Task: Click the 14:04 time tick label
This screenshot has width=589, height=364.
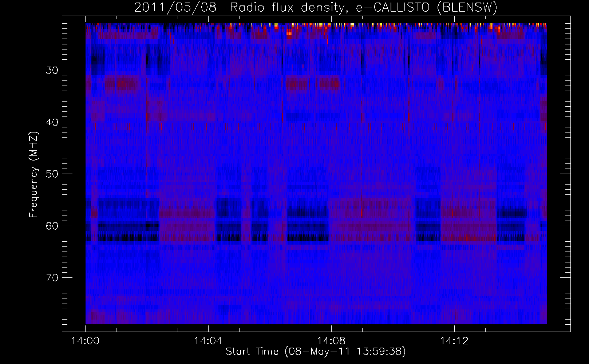Action: 208,341
